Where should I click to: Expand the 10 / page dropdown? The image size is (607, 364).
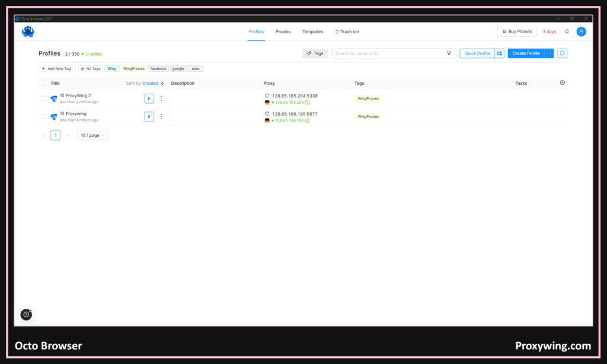92,135
